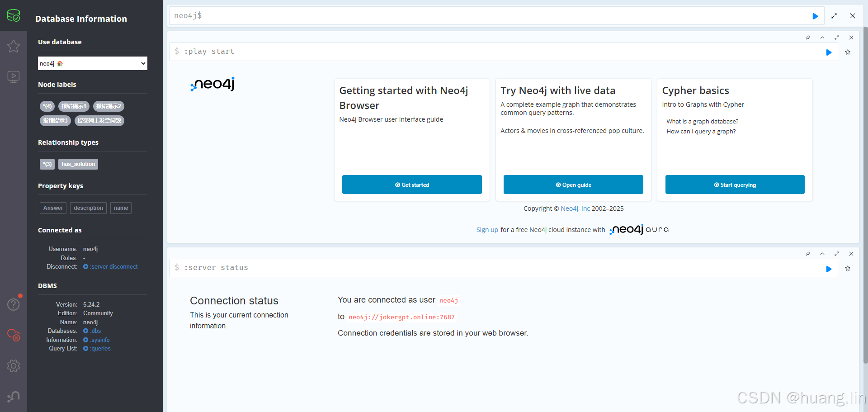The width and height of the screenshot is (868, 412).
Task: Click 'Getting started with Neo4j Browser' heading
Action: point(404,98)
